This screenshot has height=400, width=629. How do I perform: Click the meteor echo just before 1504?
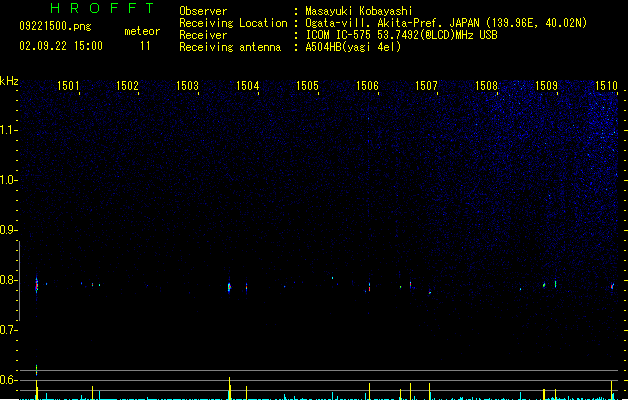click(229, 287)
